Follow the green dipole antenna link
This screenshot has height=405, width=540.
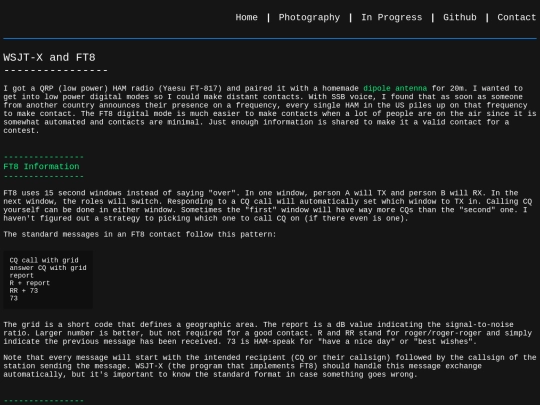pyautogui.click(x=395, y=88)
